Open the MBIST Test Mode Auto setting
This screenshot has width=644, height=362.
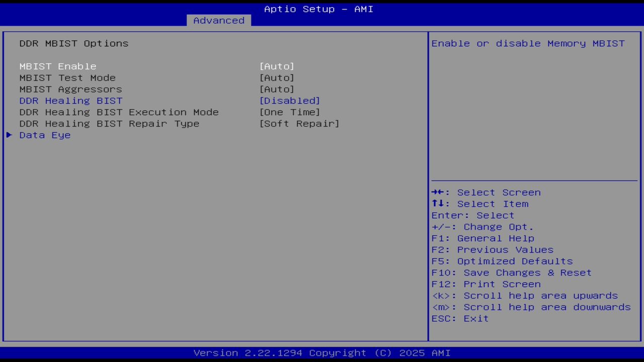(x=277, y=77)
